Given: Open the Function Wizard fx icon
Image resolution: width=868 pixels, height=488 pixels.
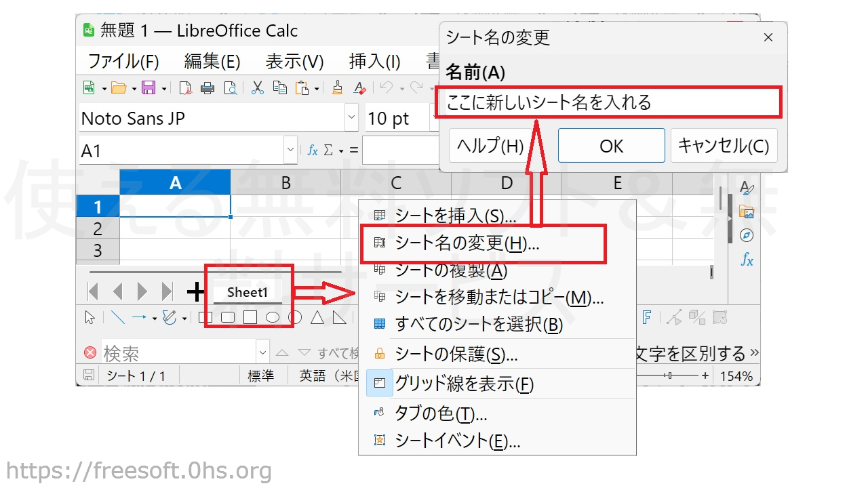Looking at the screenshot, I should (312, 150).
